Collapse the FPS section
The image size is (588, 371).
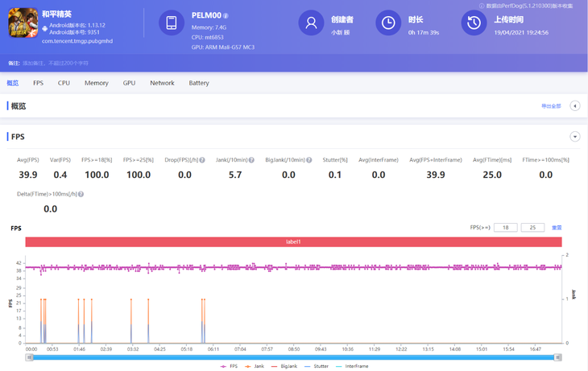point(574,137)
